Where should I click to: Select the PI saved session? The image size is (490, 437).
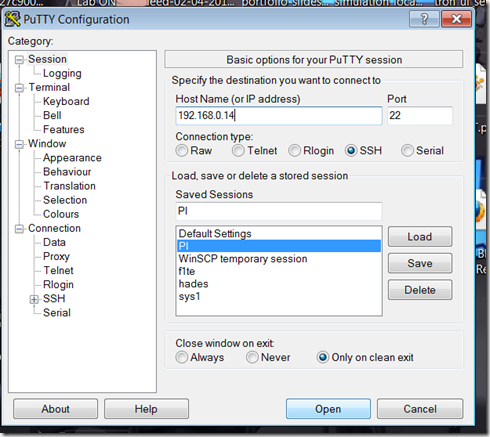[279, 246]
